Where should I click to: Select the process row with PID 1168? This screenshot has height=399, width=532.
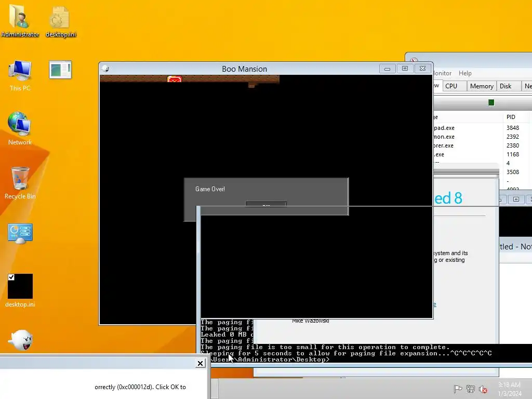pos(483,154)
